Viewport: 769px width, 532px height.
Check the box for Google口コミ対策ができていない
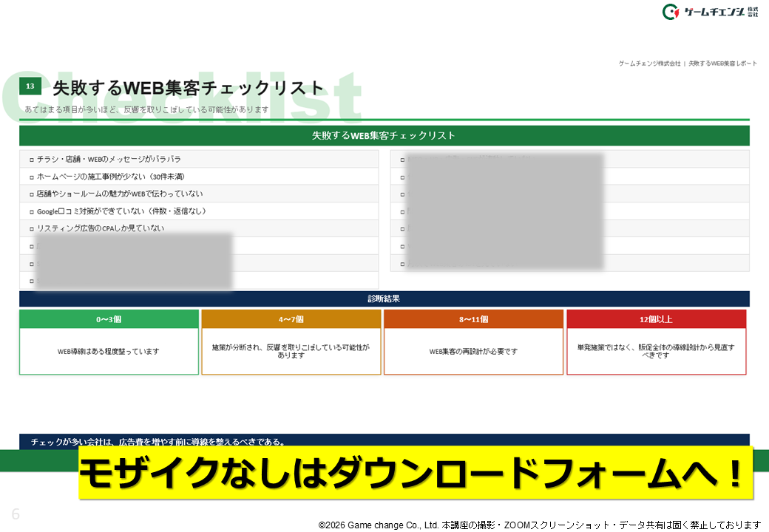[x=32, y=212]
